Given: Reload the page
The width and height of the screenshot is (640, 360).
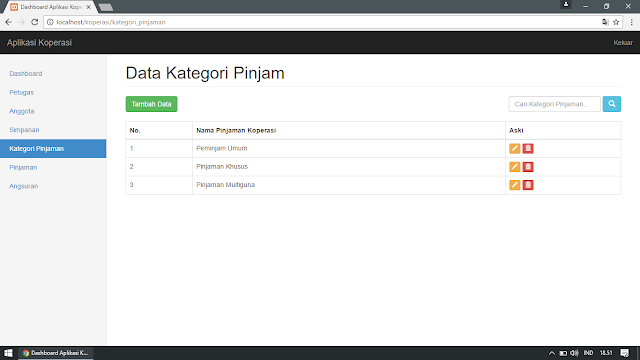Looking at the screenshot, I should click(35, 22).
